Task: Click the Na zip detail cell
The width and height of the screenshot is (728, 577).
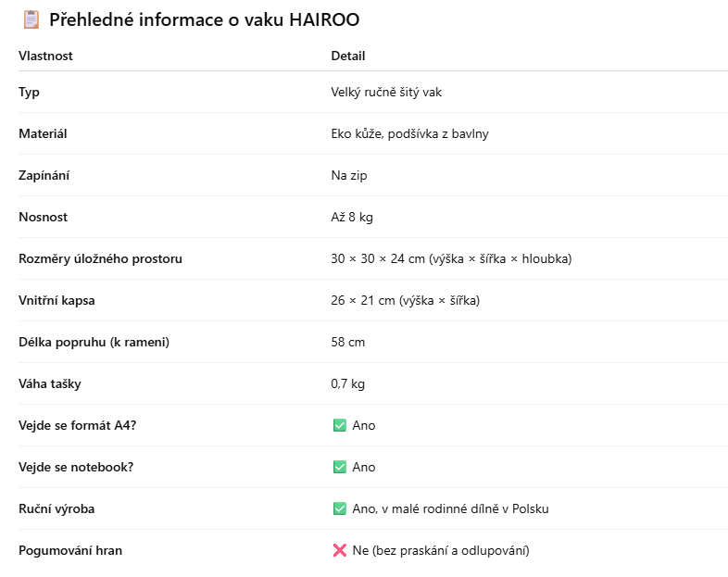Action: [x=349, y=176]
